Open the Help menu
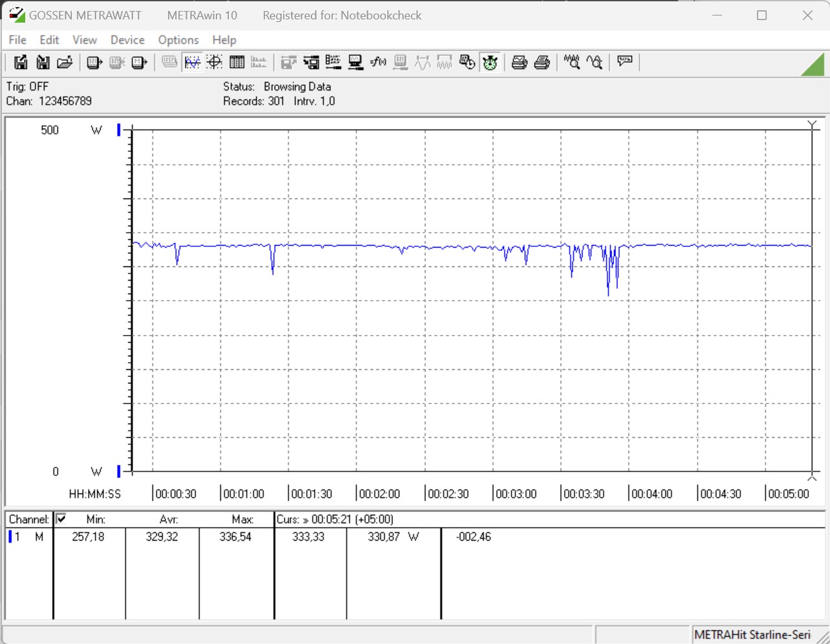This screenshot has width=830, height=644. [224, 40]
